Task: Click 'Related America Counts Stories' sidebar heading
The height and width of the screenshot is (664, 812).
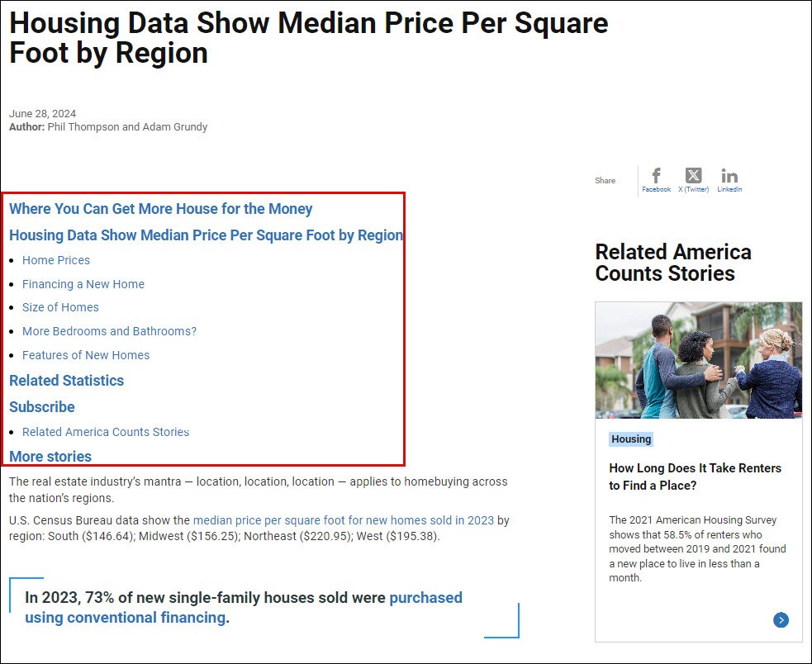Action: 673,263
